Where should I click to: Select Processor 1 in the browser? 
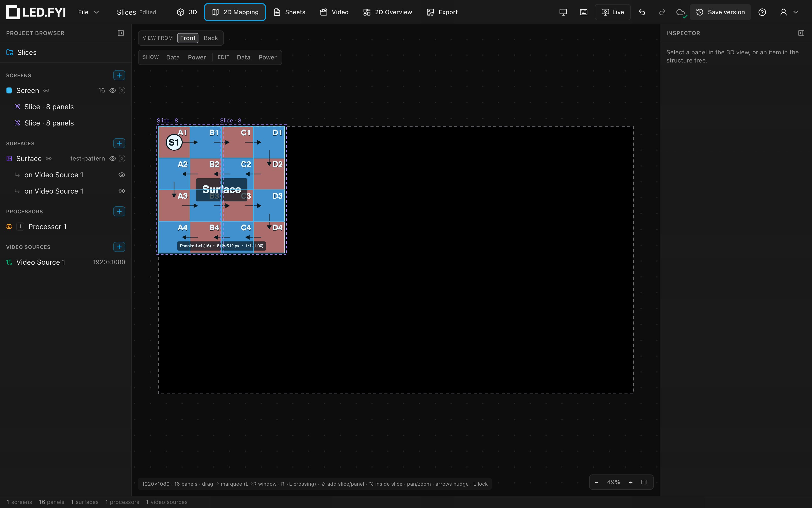pyautogui.click(x=66, y=227)
